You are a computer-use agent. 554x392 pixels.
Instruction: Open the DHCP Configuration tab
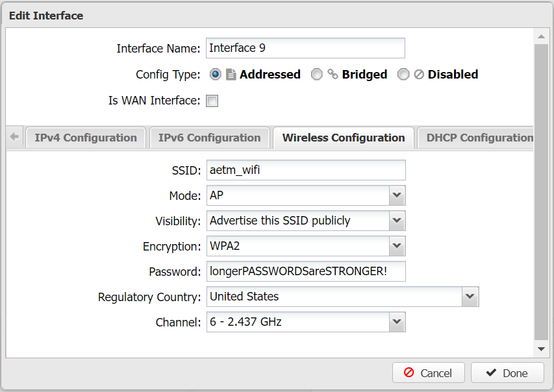point(475,138)
